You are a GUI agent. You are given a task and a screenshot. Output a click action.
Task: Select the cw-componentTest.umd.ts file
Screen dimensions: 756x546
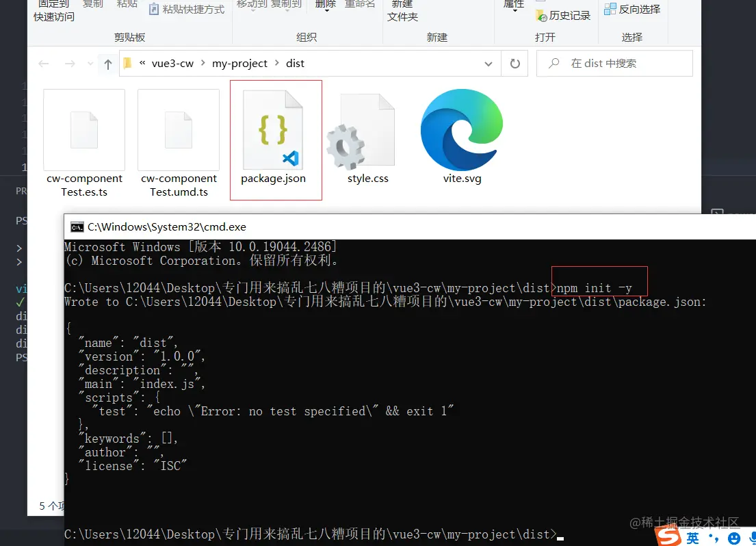click(179, 143)
